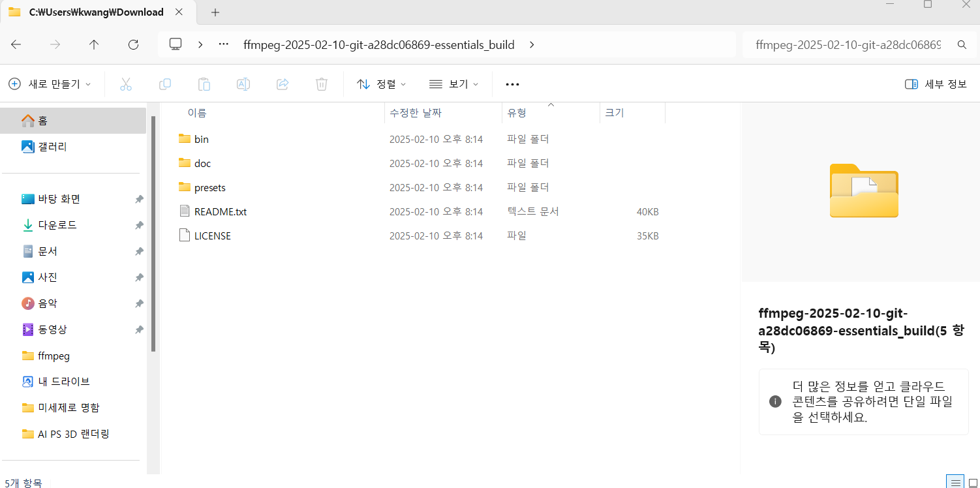Open the 보기 view dropdown
The image size is (980, 488).
click(454, 84)
